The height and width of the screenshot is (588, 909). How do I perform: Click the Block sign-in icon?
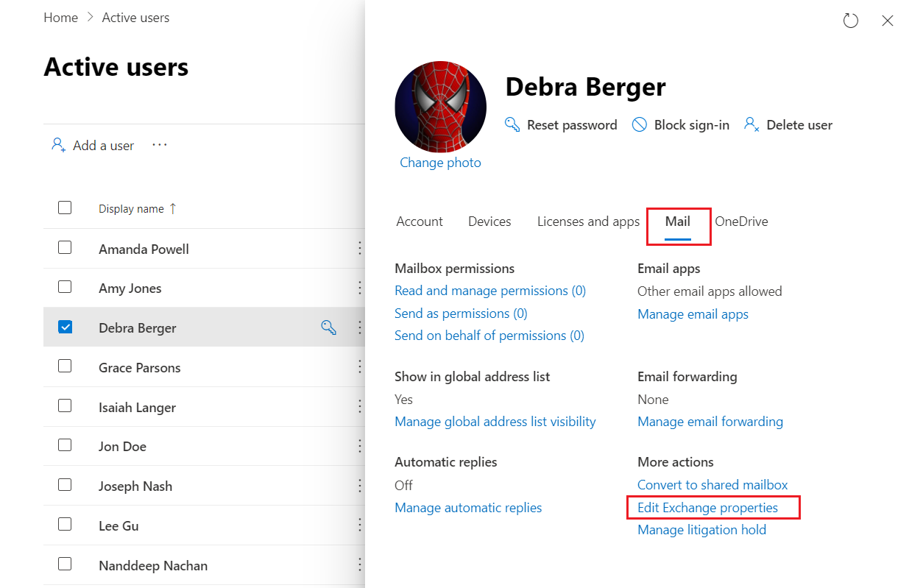[640, 124]
